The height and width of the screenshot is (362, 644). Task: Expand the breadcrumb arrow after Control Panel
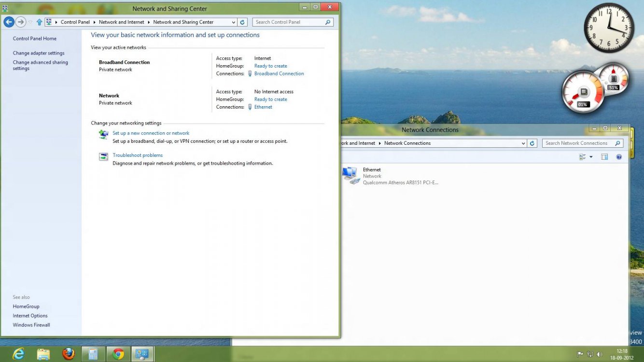[94, 22]
